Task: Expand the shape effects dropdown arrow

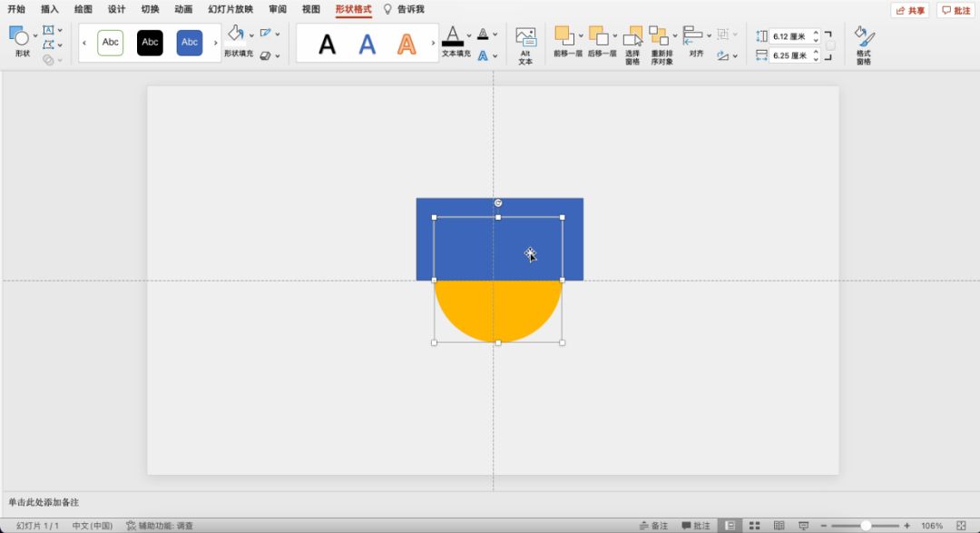Action: point(278,56)
